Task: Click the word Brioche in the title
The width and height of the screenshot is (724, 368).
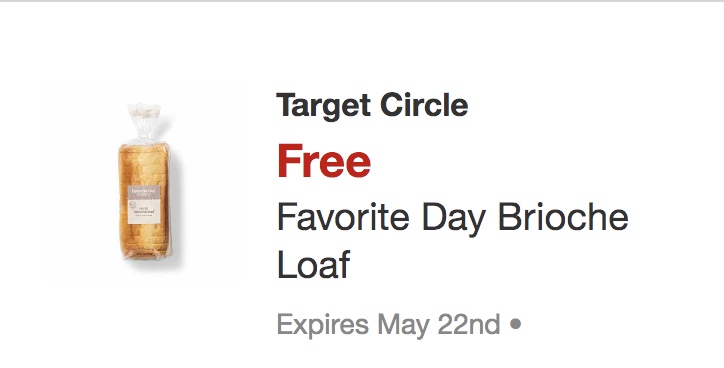Action: point(563,217)
